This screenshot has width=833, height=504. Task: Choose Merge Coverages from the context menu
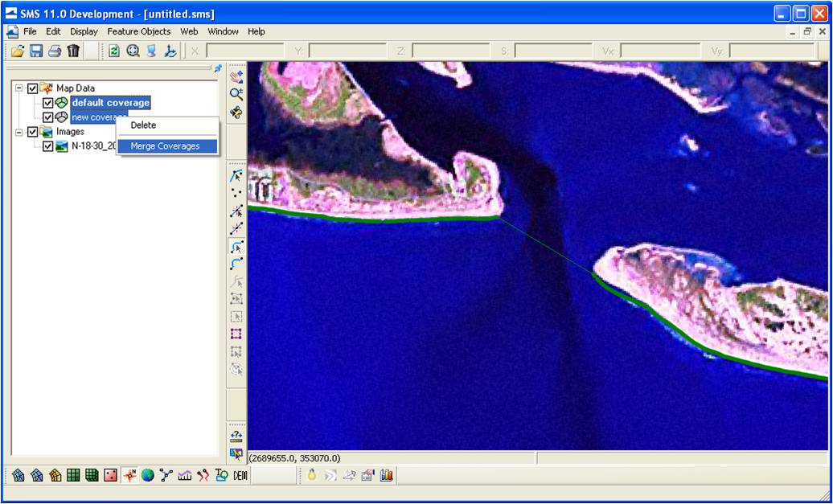tap(167, 146)
